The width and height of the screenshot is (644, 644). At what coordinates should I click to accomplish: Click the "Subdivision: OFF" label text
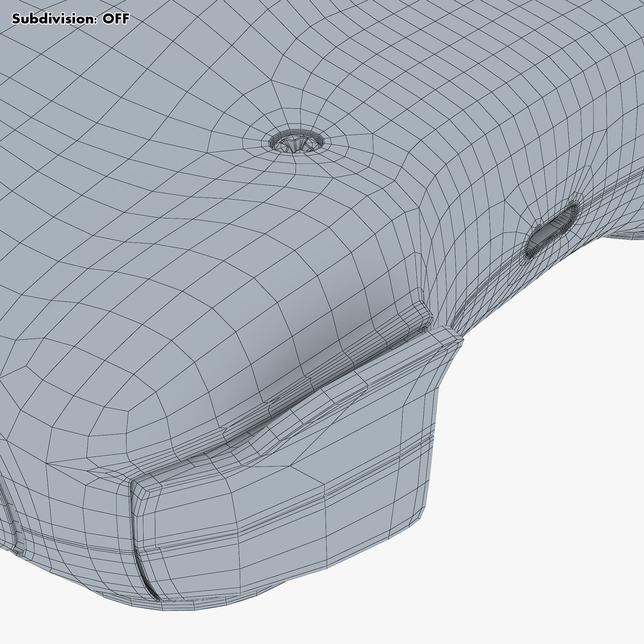[x=70, y=19]
